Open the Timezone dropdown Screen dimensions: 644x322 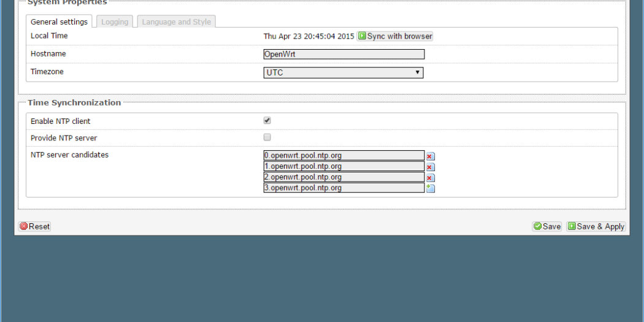(x=343, y=72)
